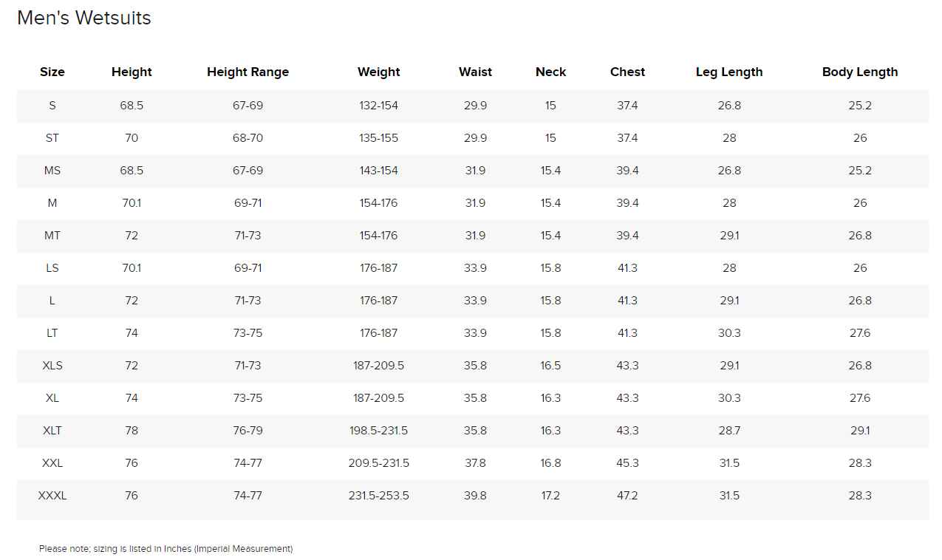Screen dimensions: 942x560
Task: Click the imperial measurement note text
Action: pos(166,549)
